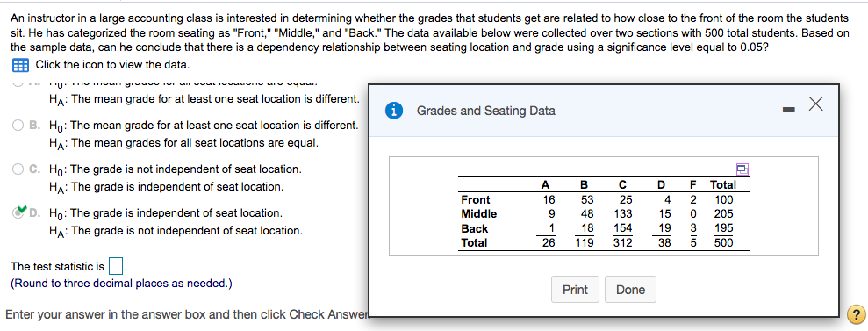Image resolution: width=868 pixels, height=331 pixels.
Task: Minimize the Grades and Seating Data dialog
Action: pyautogui.click(x=788, y=111)
